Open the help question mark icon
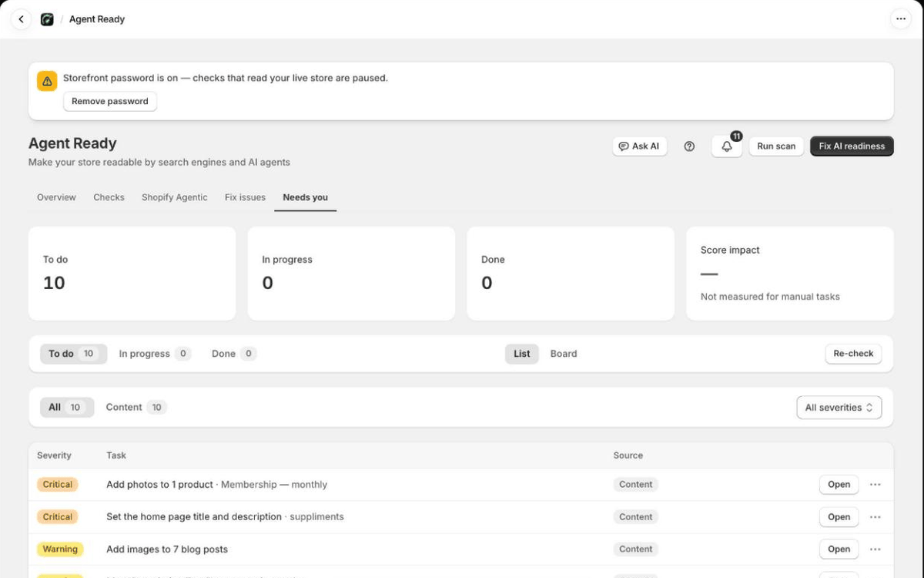Image resolution: width=924 pixels, height=578 pixels. [689, 146]
